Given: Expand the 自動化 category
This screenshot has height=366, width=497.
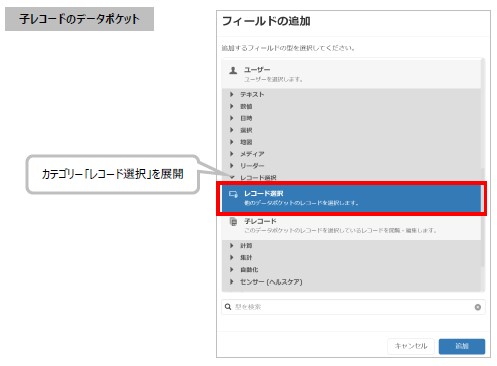Looking at the screenshot, I should click(x=351, y=269).
